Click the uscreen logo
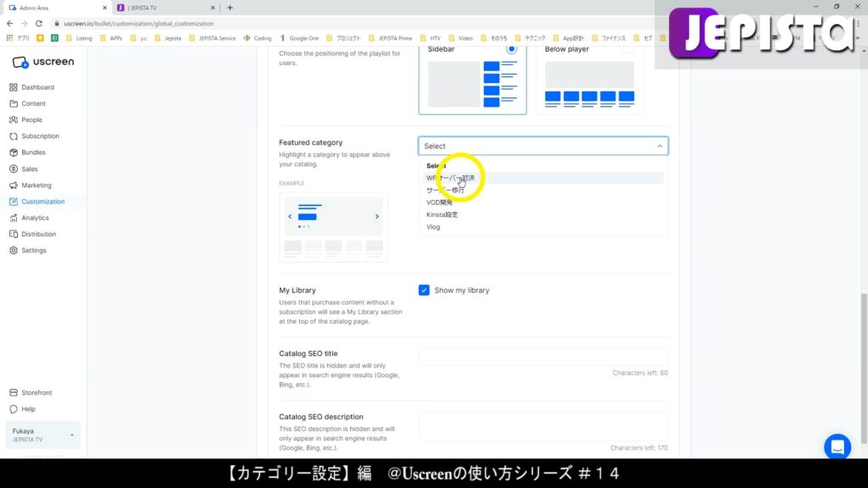 point(43,62)
